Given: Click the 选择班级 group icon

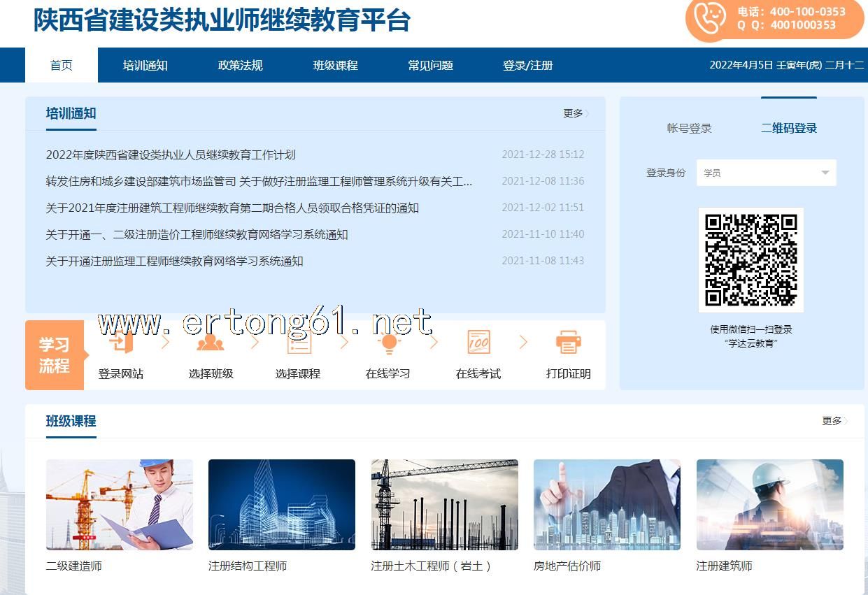Looking at the screenshot, I should pyautogui.click(x=211, y=343).
